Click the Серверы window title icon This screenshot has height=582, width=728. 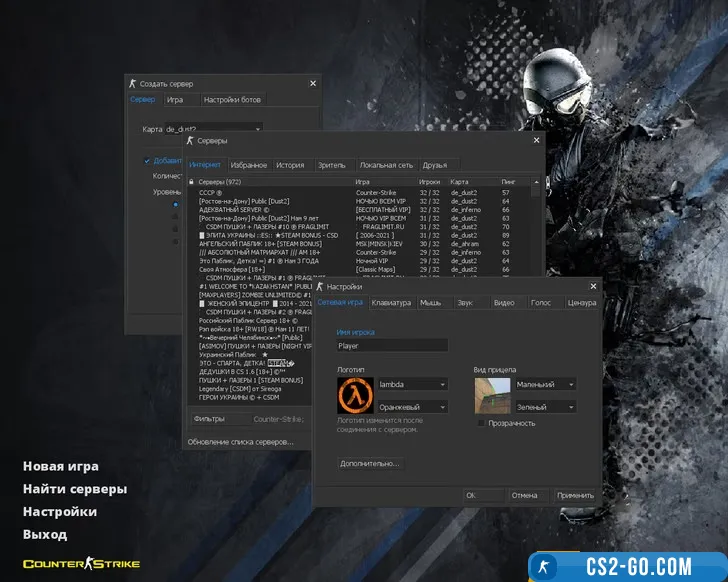190,141
